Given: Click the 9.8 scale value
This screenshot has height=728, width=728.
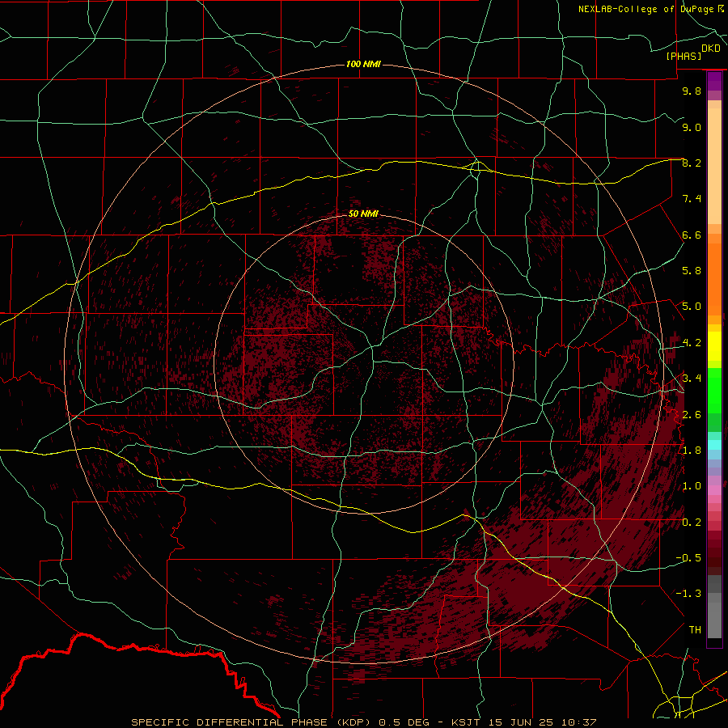Looking at the screenshot, I should pos(692,91).
